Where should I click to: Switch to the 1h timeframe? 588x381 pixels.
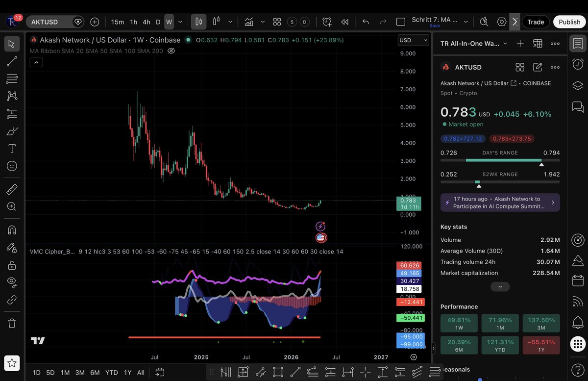pyautogui.click(x=133, y=22)
